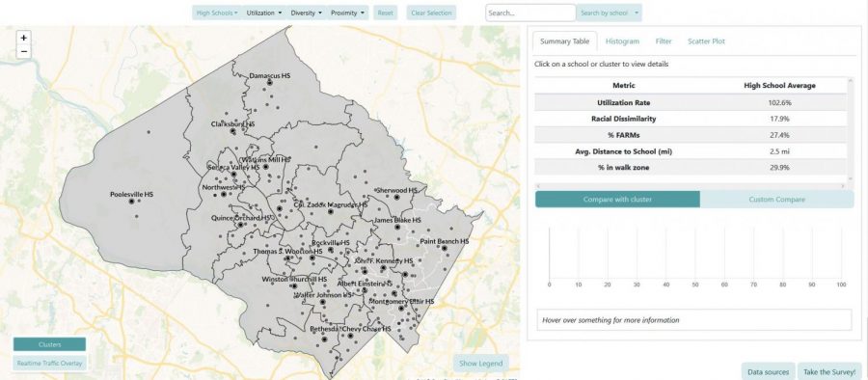Open the Scatter Plot tab
The image size is (868, 380).
706,41
